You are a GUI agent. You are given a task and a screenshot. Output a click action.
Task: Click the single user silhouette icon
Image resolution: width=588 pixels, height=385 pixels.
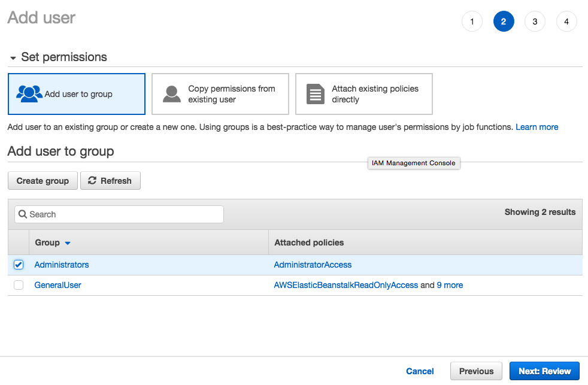[172, 94]
